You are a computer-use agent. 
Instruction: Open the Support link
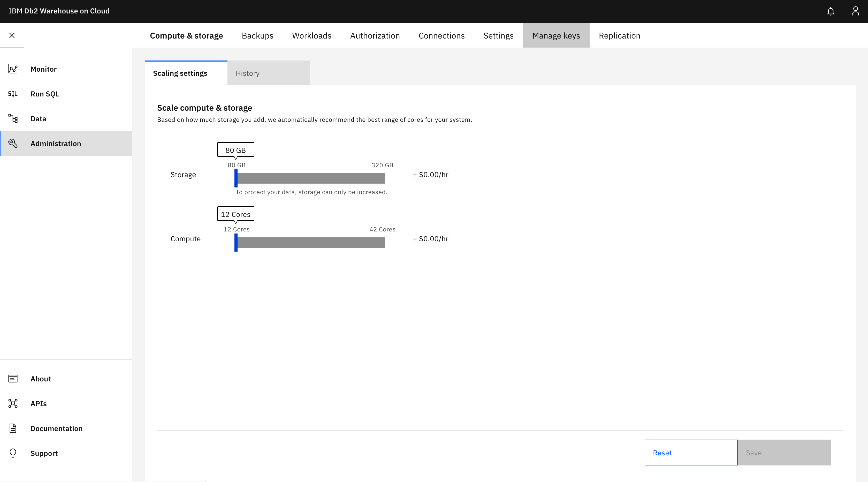tap(66, 453)
